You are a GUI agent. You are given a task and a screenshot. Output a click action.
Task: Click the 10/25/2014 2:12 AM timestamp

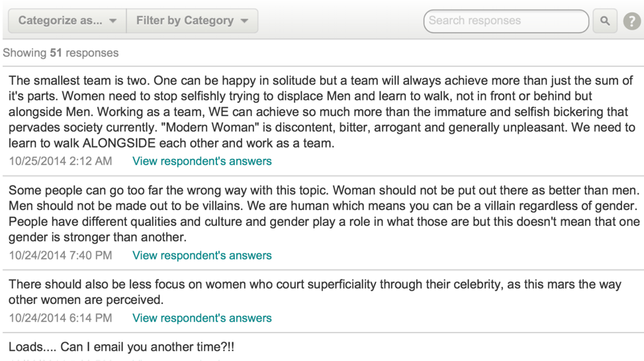60,161
